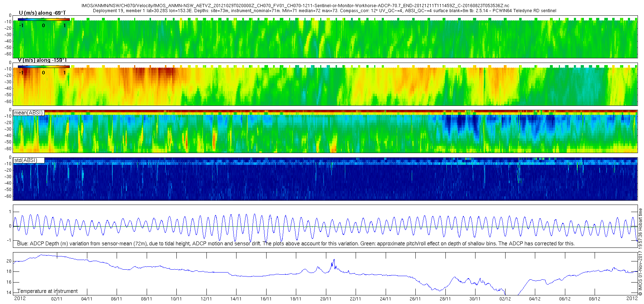Select the "V (m/s) along -159°T" panel title
Screen dimensions: 644x304
pos(42,60)
